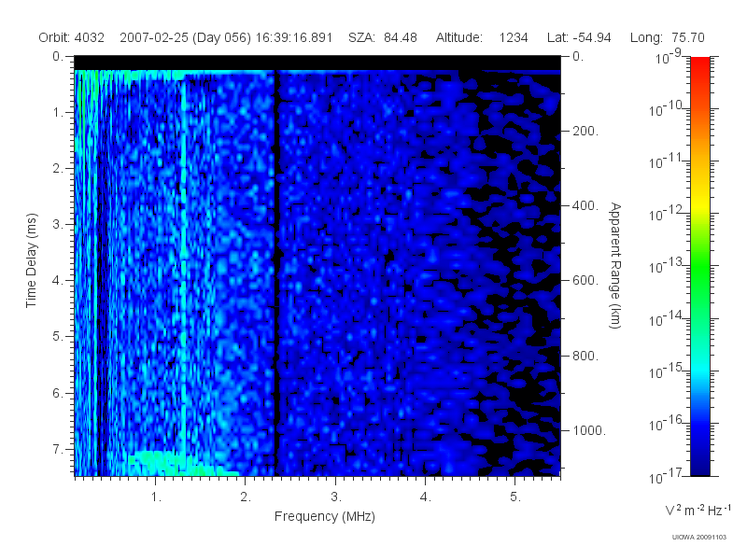Image resolution: width=747 pixels, height=560 pixels.
Task: Click the '4.' time delay tick label
Action: click(58, 280)
